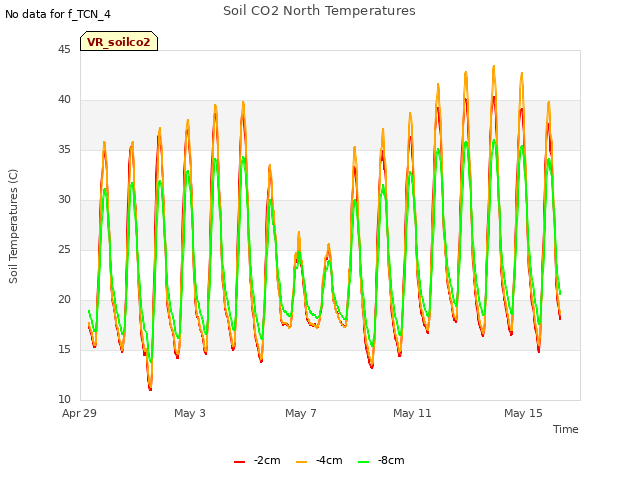
Task: Select the -2cm legend label
Action: [x=267, y=460]
